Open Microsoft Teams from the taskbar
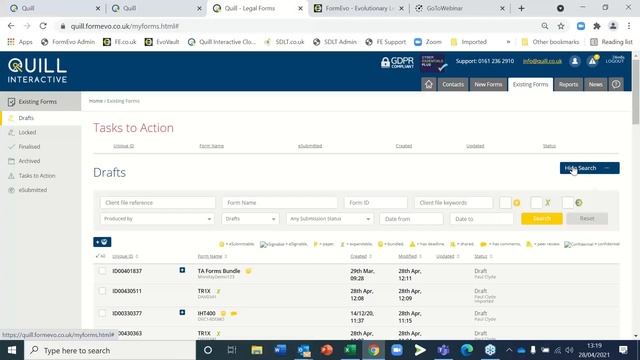This screenshot has width=640, height=360. tap(443, 350)
